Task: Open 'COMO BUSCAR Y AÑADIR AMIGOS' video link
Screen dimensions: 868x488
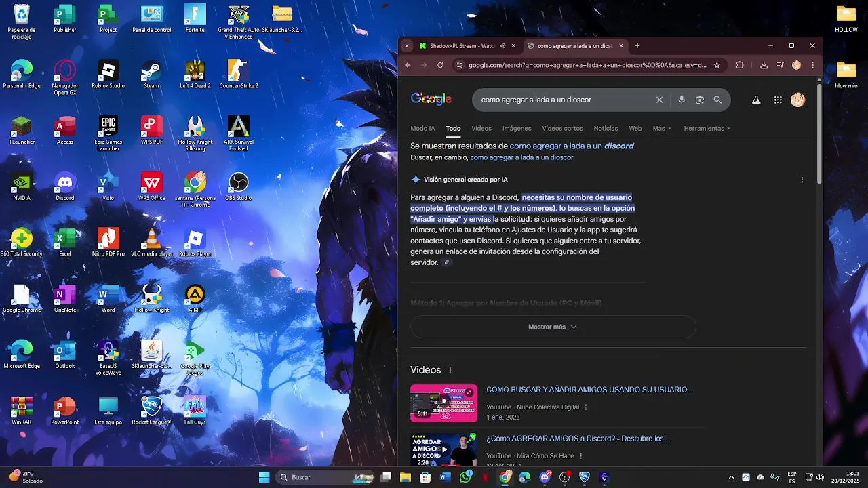Action: pos(590,390)
